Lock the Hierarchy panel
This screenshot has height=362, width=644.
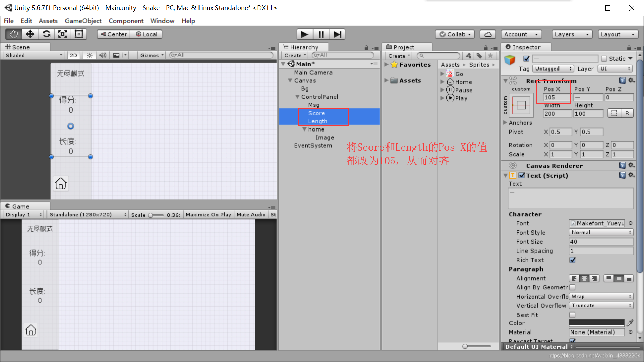(x=366, y=48)
